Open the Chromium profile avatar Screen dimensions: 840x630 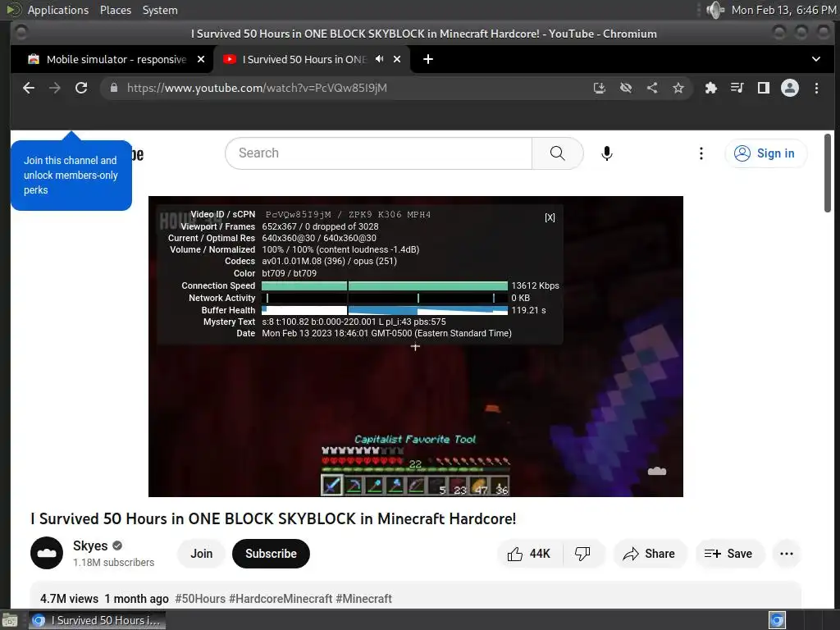(790, 88)
